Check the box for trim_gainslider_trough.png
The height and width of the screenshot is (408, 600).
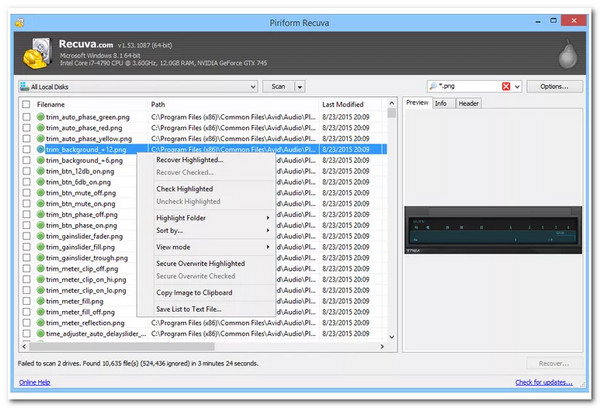[26, 258]
